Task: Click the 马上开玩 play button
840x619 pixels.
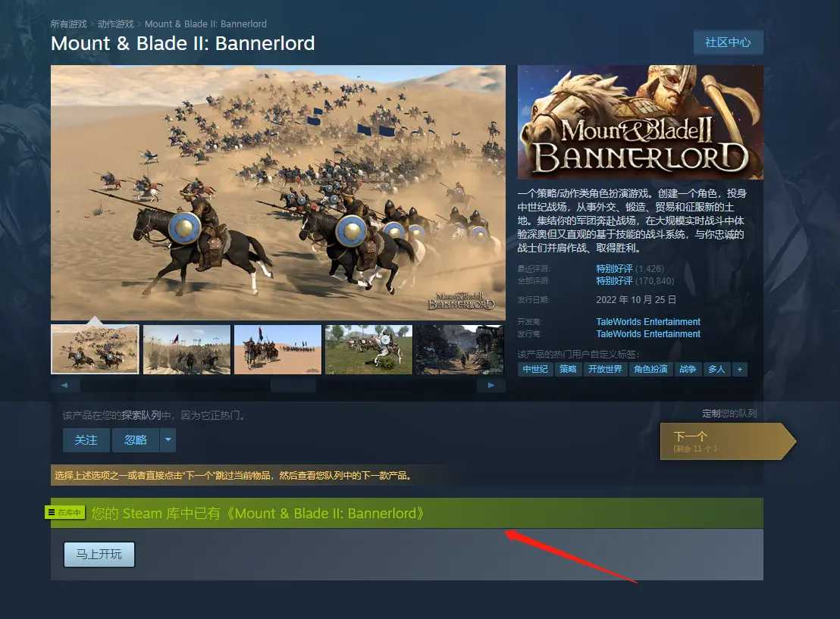Action: click(99, 554)
